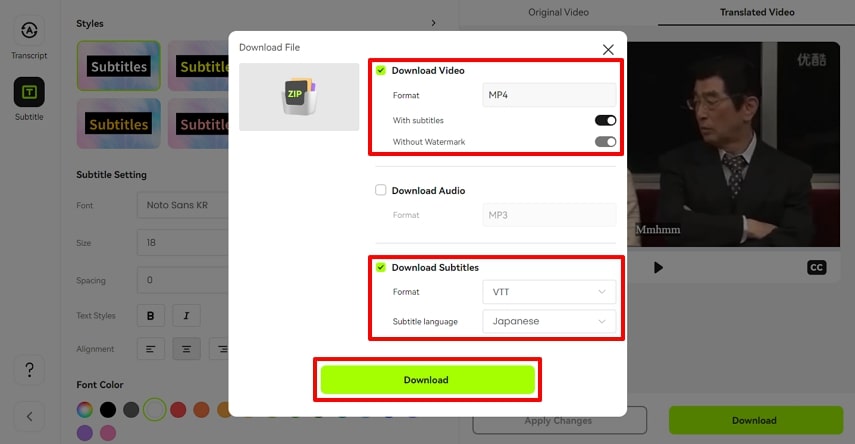Screen dimensions: 855x444
Task: Expand Styles section arrow
Action: tap(433, 23)
